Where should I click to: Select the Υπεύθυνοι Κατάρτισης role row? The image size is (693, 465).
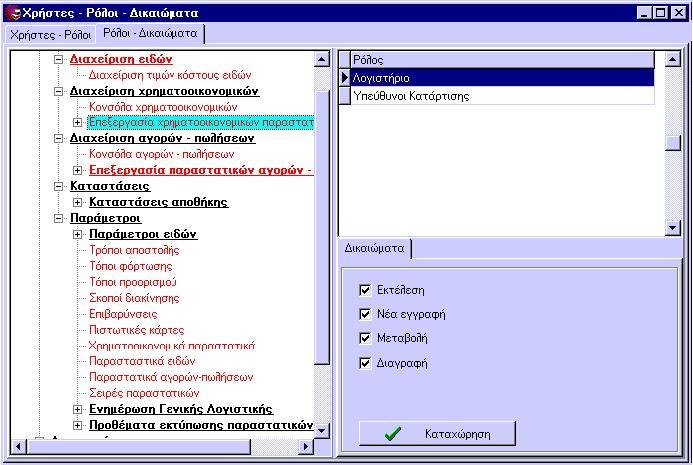[x=412, y=96]
